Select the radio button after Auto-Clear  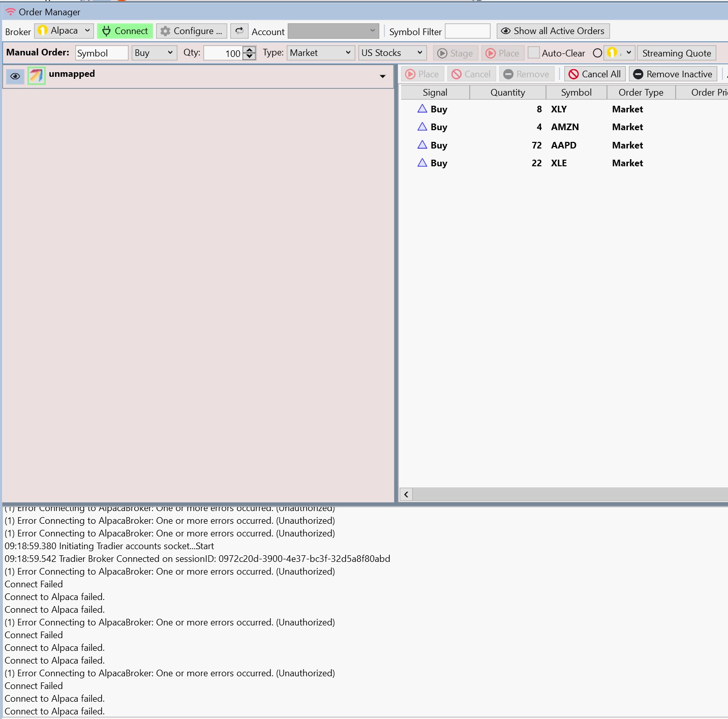pyautogui.click(x=597, y=53)
